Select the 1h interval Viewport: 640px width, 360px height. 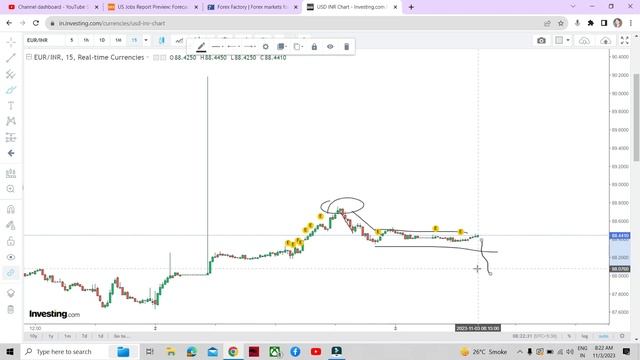pos(86,40)
